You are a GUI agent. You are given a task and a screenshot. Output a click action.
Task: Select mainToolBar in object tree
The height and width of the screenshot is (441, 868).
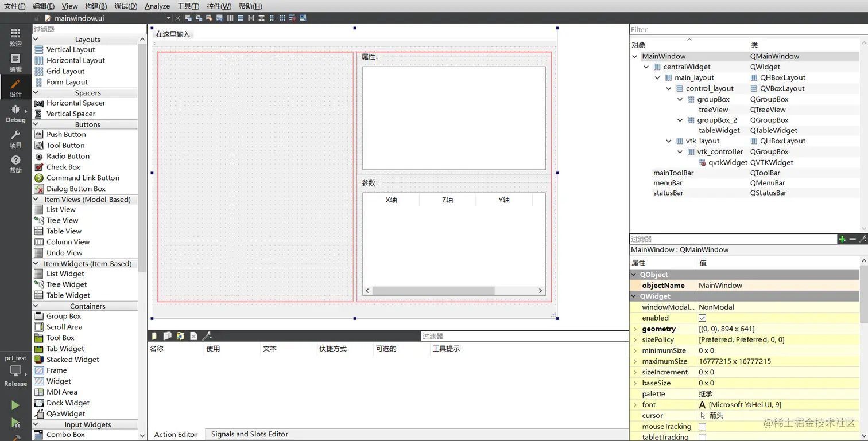[673, 173]
